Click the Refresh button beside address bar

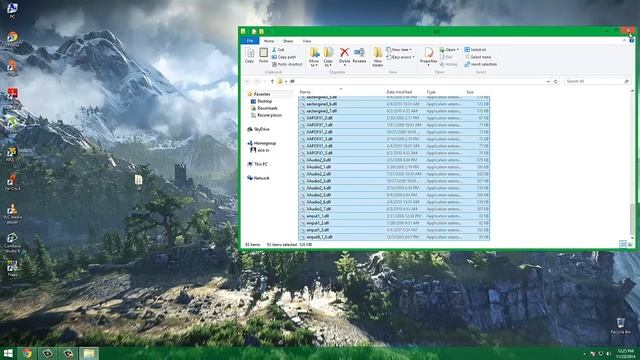pyautogui.click(x=556, y=82)
